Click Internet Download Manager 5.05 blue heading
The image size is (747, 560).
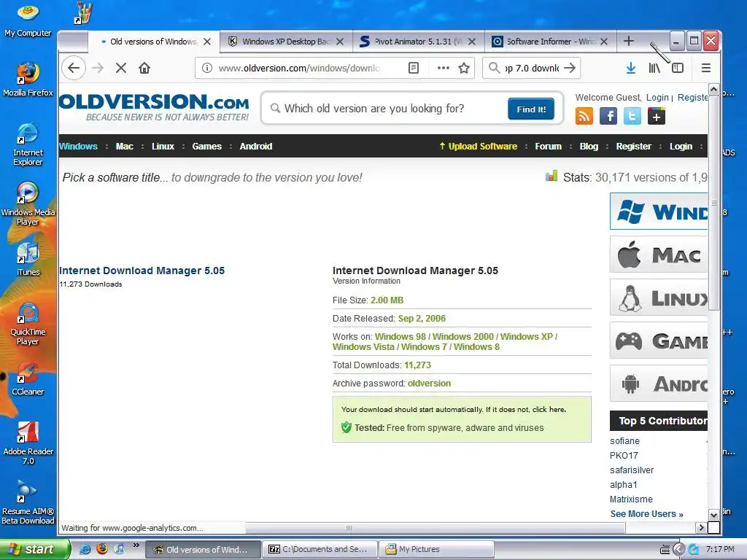coord(142,271)
